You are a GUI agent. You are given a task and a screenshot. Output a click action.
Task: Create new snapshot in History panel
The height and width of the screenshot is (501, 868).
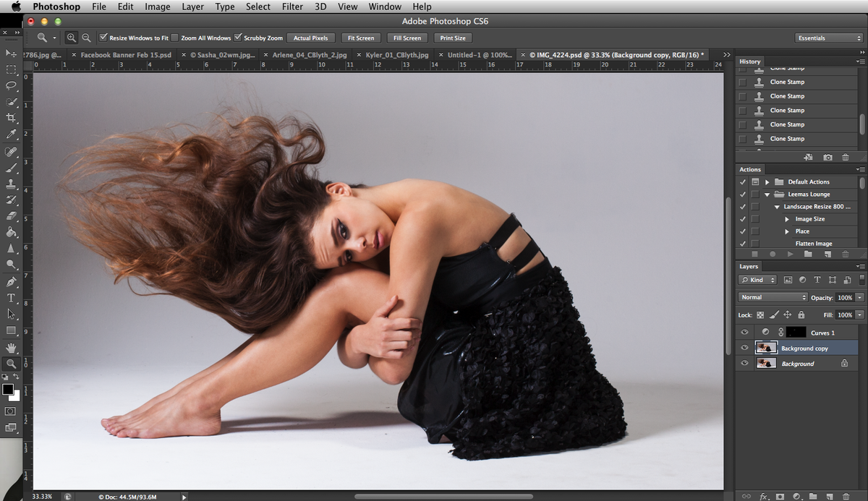click(x=827, y=157)
